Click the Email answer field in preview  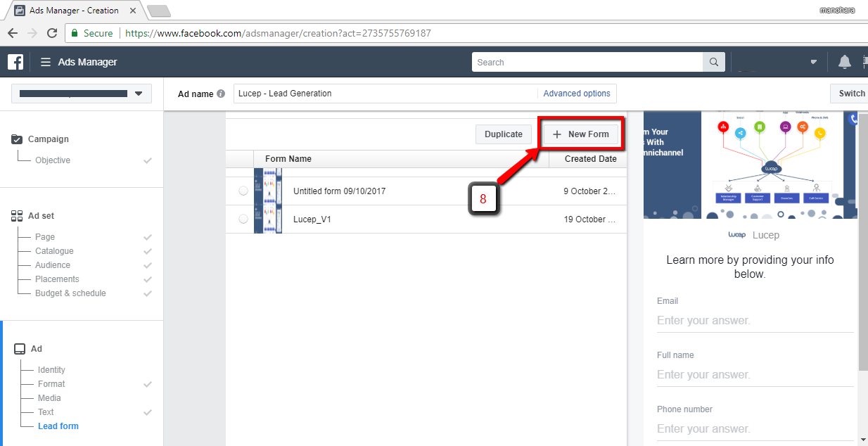pos(755,321)
